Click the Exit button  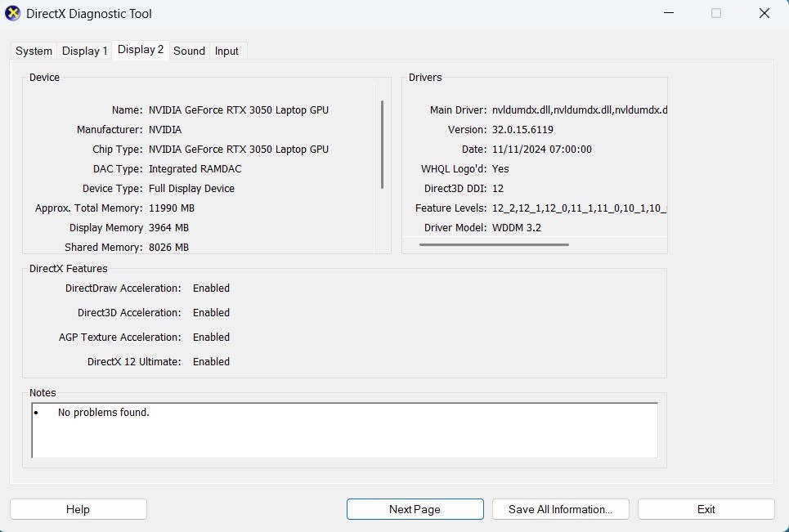click(x=705, y=508)
